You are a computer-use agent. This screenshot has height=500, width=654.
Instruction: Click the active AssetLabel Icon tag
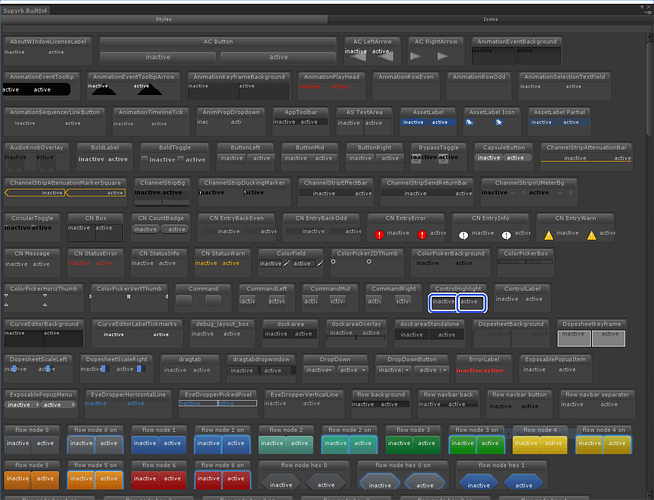coord(498,122)
